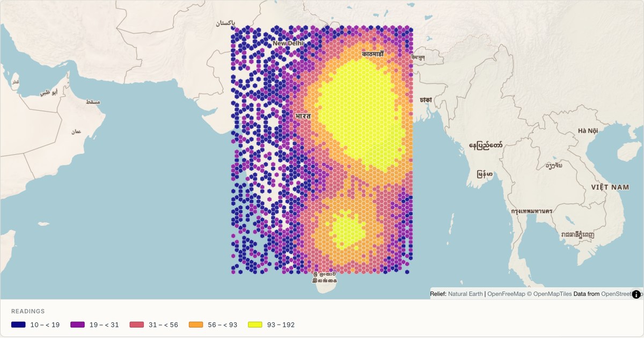The height and width of the screenshot is (338, 644).
Task: Open the OpenFreeMap attribution link
Action: pos(506,294)
